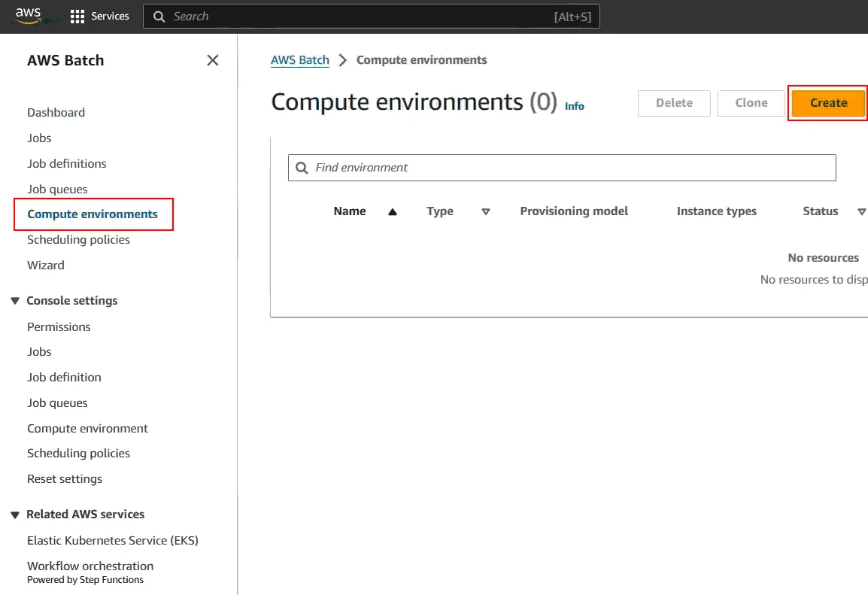
Task: Click Reset settings in the sidebar
Action: [65, 478]
